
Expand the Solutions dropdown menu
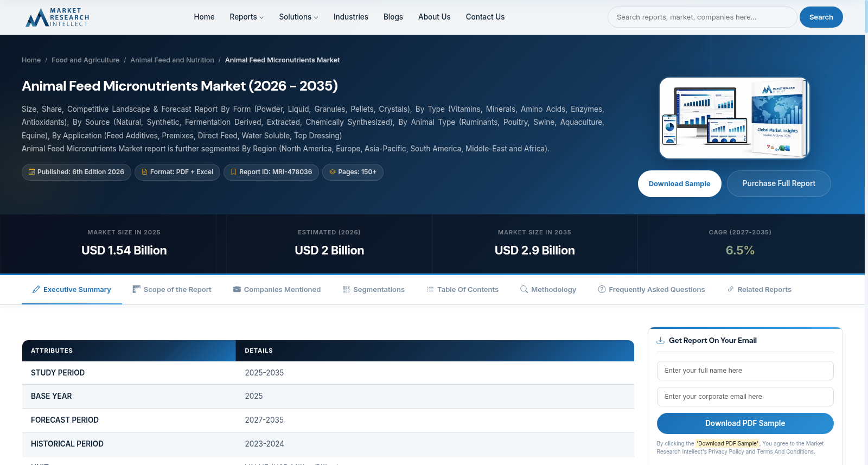[298, 17]
